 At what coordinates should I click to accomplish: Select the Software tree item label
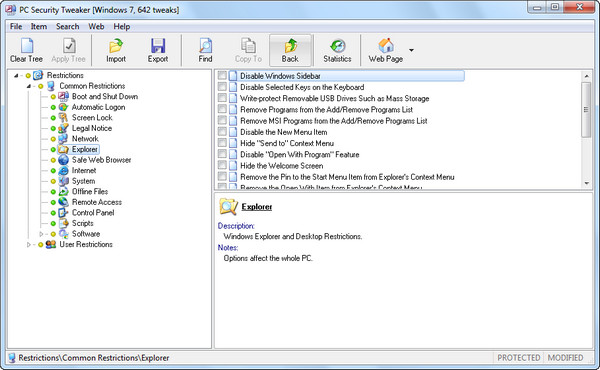pos(86,234)
